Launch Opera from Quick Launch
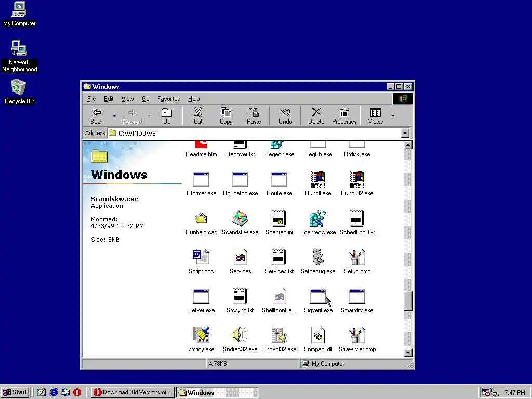This screenshot has height=399, width=532. (x=77, y=392)
